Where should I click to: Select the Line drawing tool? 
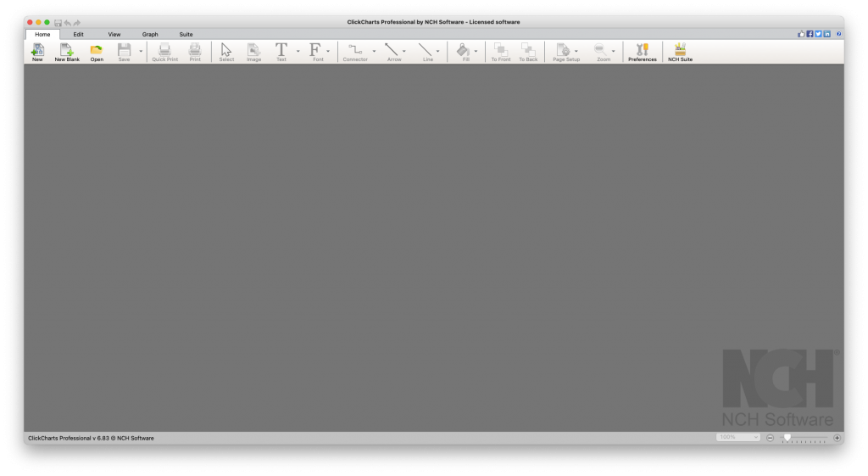pos(426,52)
